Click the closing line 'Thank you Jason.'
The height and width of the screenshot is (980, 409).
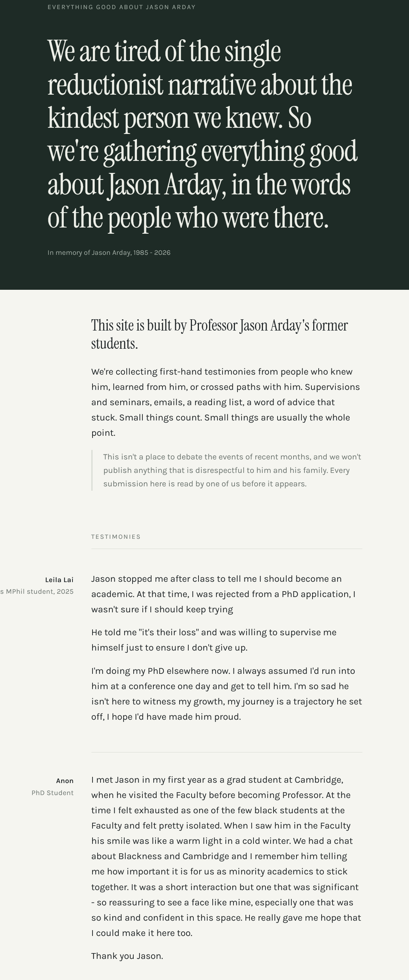click(x=127, y=956)
